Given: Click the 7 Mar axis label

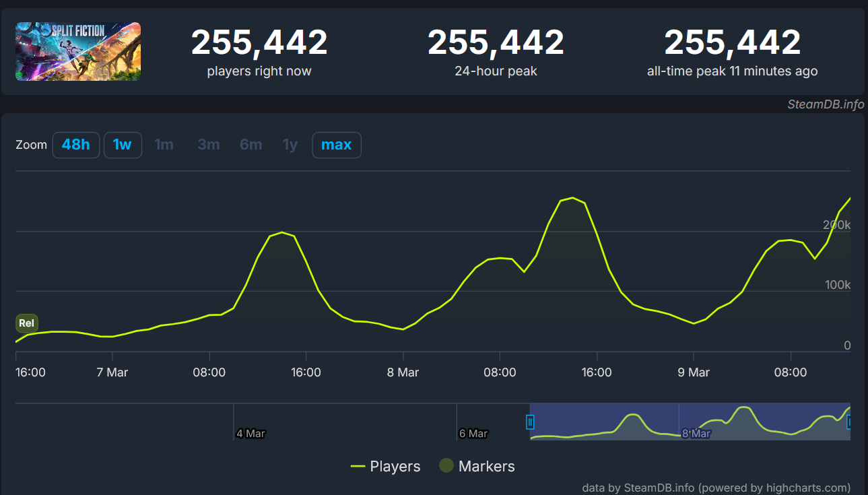Looking at the screenshot, I should [x=112, y=372].
